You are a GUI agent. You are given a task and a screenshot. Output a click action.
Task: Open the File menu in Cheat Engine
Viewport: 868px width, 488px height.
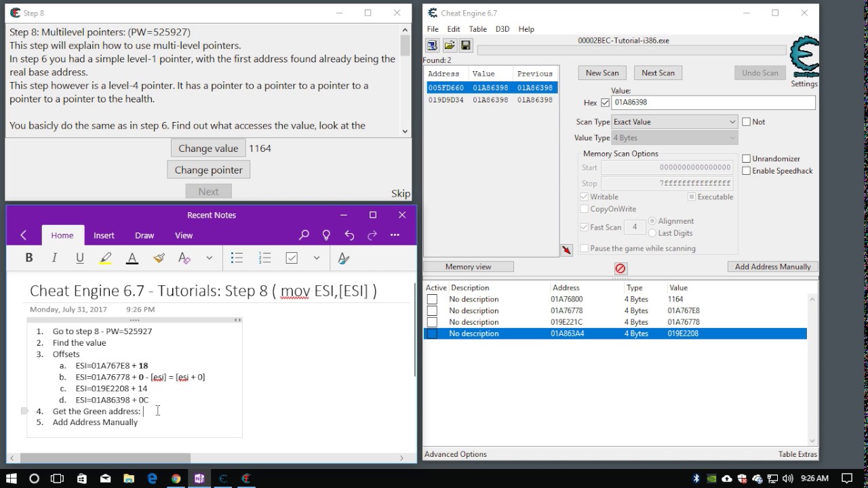point(433,29)
